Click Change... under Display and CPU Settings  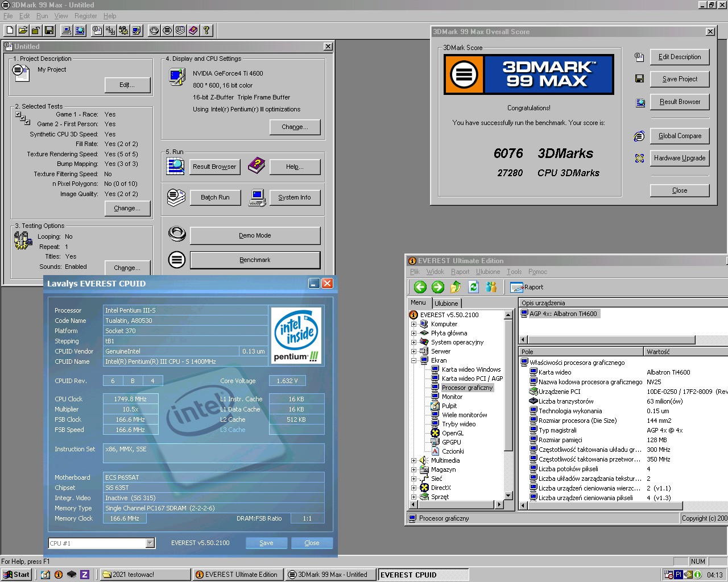click(x=295, y=127)
